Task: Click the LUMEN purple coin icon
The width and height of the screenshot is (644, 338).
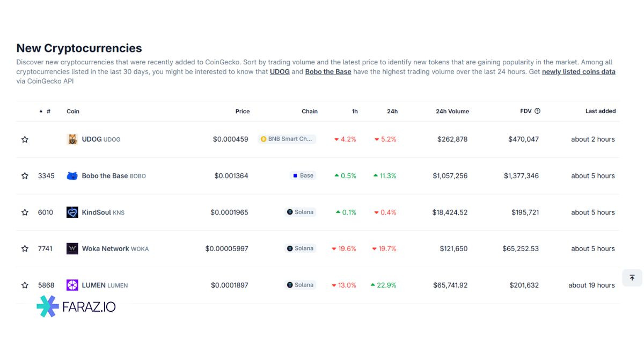Action: pyautogui.click(x=72, y=285)
